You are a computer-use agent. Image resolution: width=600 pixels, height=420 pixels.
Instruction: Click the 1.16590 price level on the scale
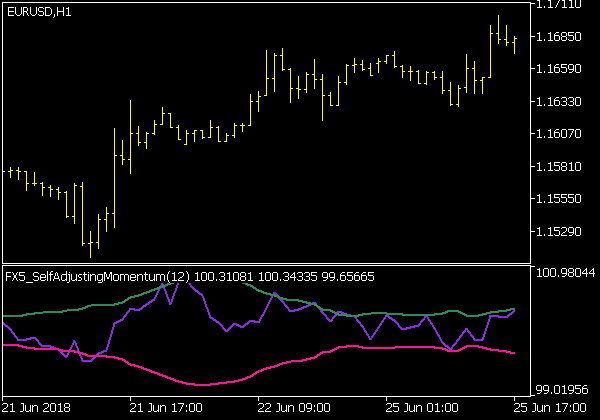pyautogui.click(x=559, y=68)
